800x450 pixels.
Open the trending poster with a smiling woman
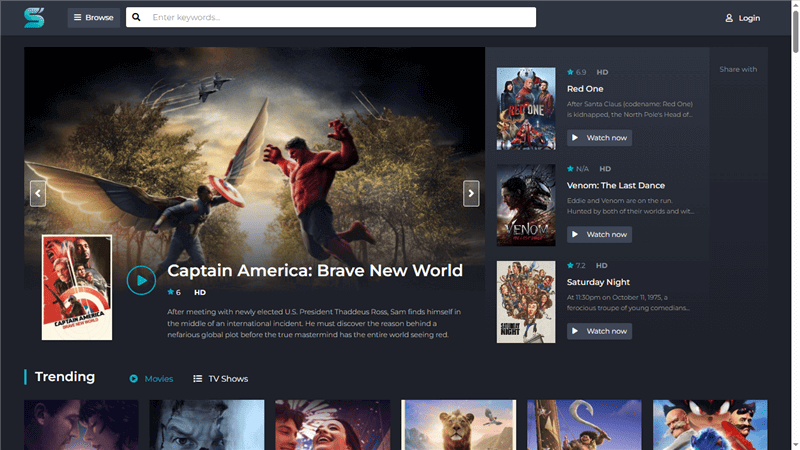tap(333, 424)
